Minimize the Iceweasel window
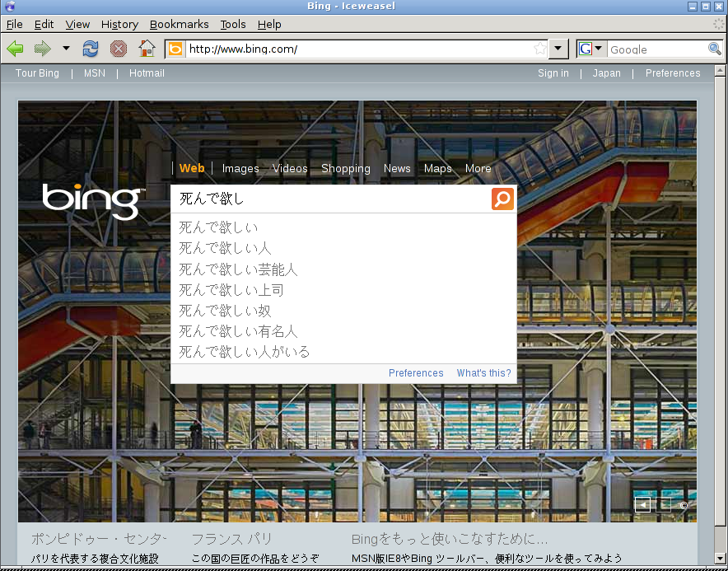 693,6
